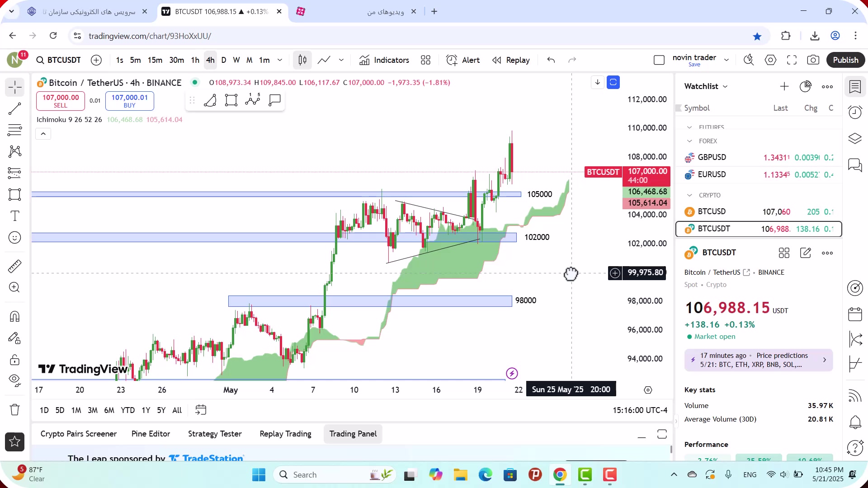868x488 pixels.
Task: Add symbol to compare plus icon
Action: pos(96,60)
